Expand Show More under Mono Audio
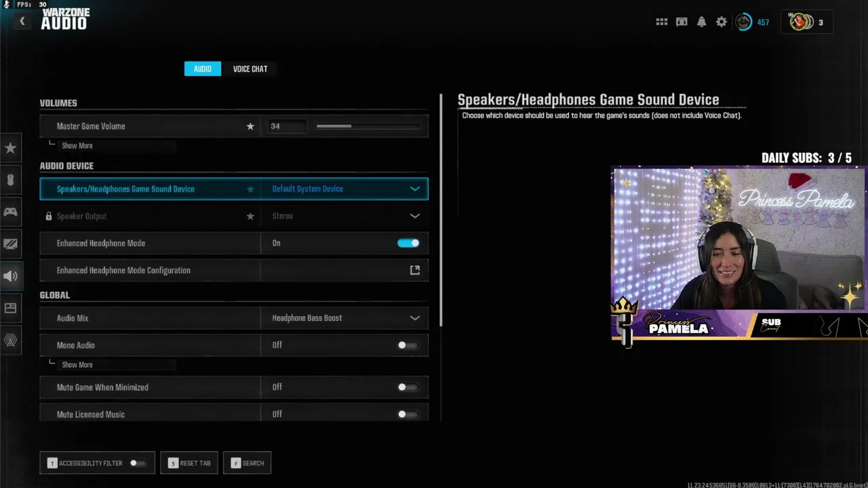Screen dimensions: 868x488 pyautogui.click(x=77, y=365)
